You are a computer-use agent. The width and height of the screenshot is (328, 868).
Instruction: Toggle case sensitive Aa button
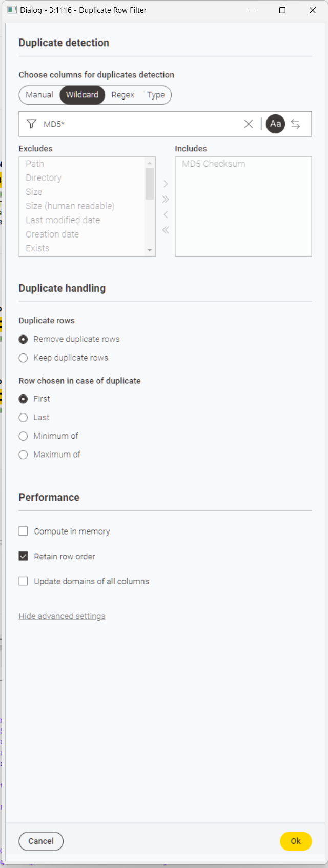coord(275,124)
